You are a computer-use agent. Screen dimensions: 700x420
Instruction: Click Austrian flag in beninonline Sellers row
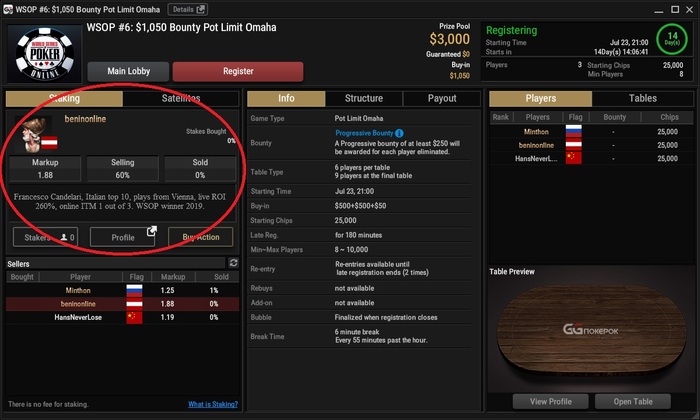tap(134, 304)
